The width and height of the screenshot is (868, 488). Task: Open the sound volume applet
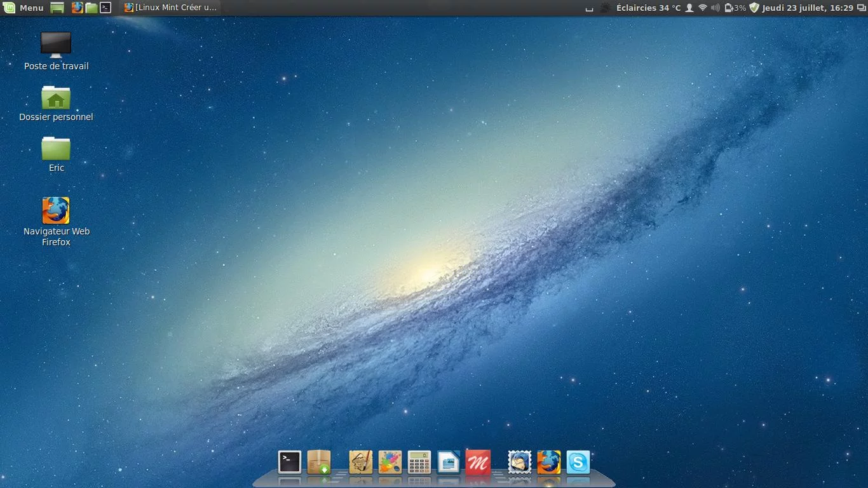point(715,8)
